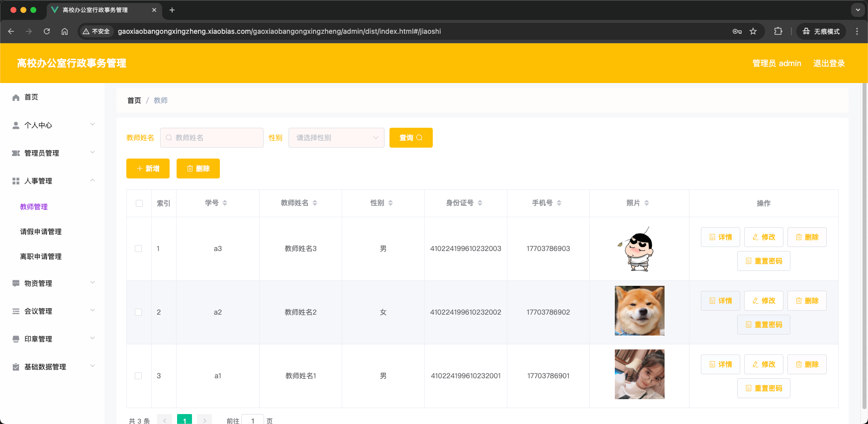This screenshot has height=424, width=868.
Task: Go to 首页 in the sidebar
Action: click(31, 97)
